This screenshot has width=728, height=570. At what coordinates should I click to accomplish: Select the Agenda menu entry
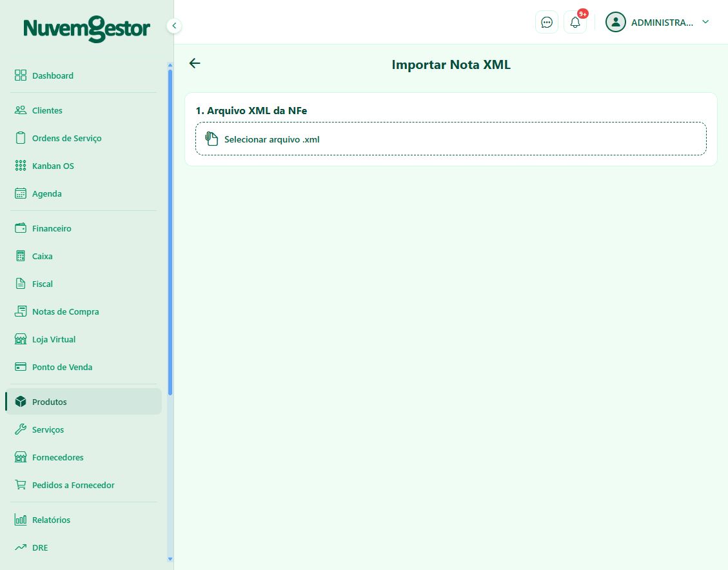pyautogui.click(x=84, y=193)
